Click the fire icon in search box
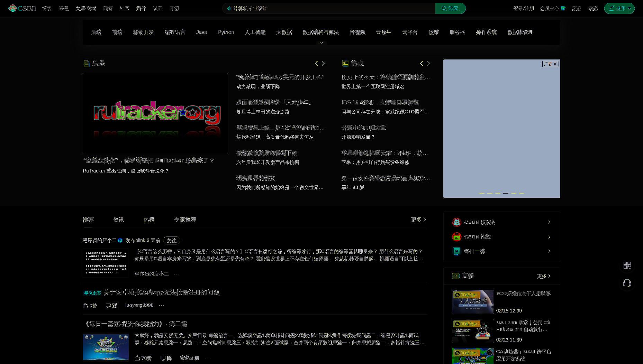Image resolution: width=643 pixels, height=364 pixels. point(229,8)
